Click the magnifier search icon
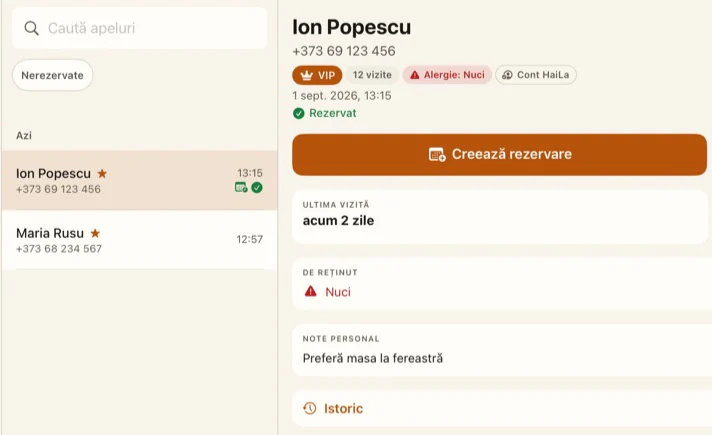The height and width of the screenshot is (435, 712). [x=31, y=28]
